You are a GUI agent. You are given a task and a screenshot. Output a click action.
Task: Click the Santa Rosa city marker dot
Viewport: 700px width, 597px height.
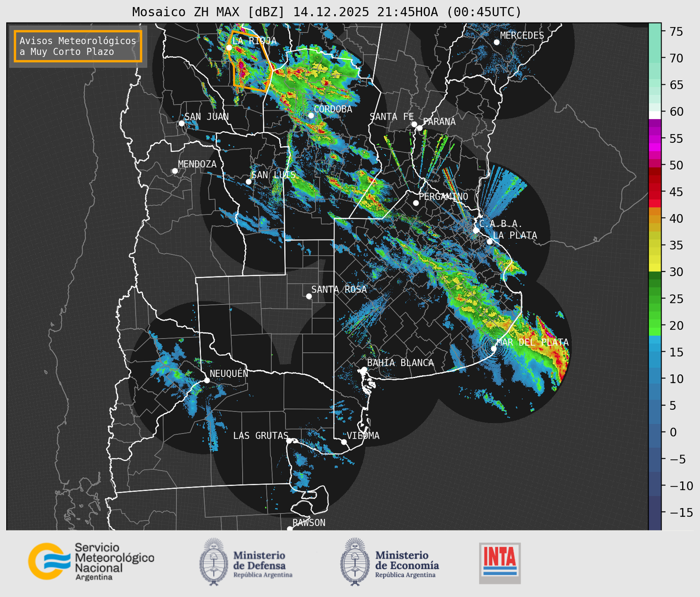click(309, 296)
